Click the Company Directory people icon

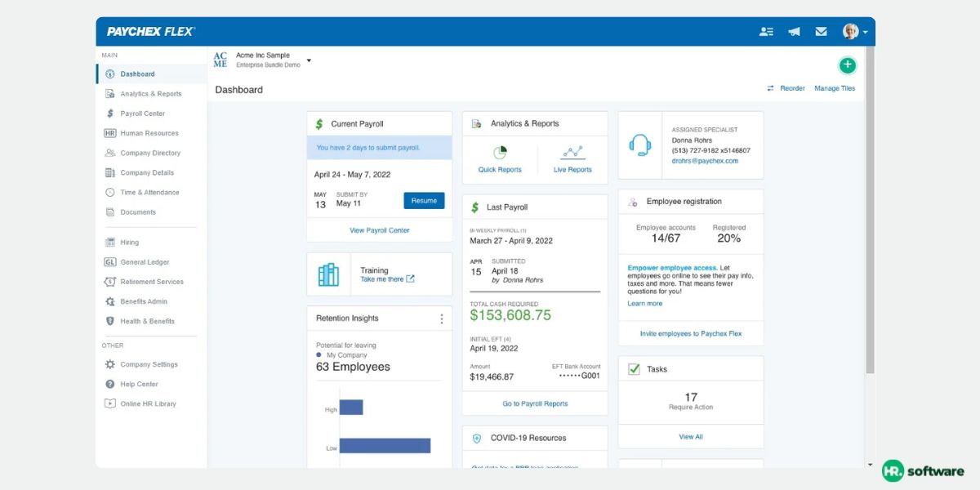tap(110, 153)
